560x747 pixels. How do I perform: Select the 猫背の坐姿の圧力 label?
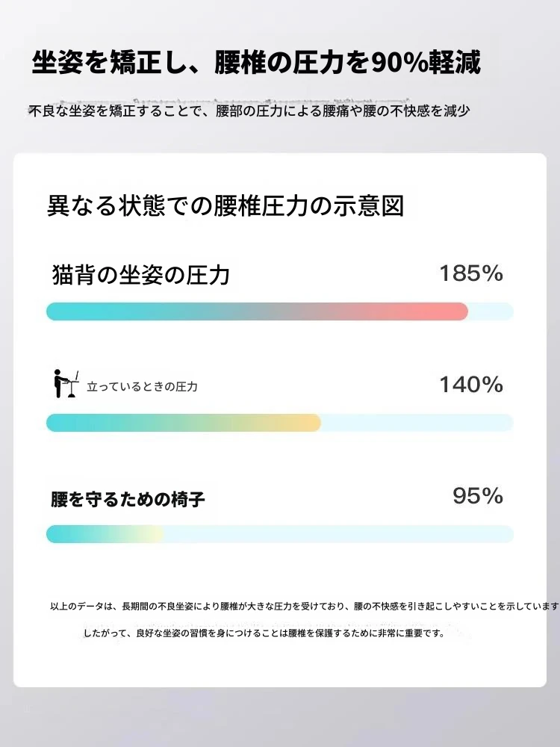point(141,275)
